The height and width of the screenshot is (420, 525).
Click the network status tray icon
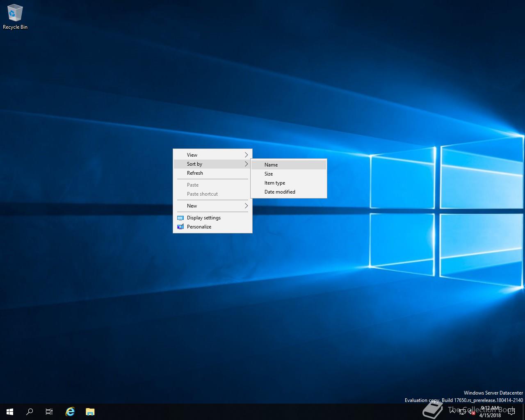(x=462, y=412)
